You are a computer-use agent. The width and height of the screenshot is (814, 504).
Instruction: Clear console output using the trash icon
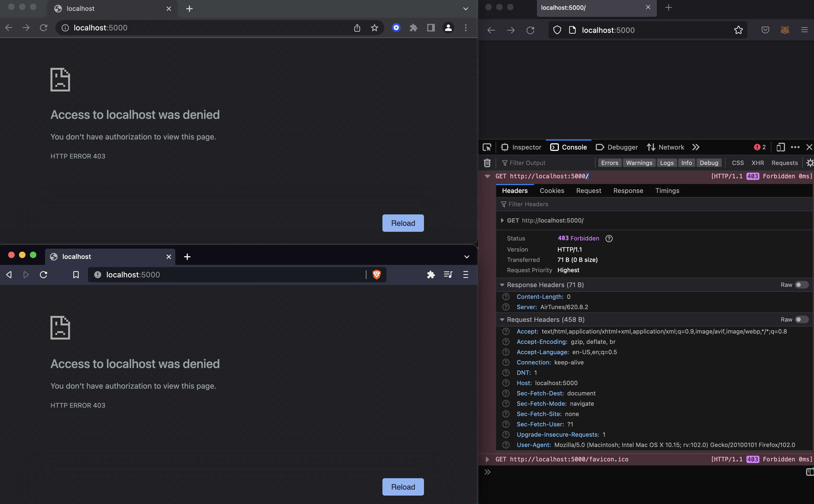[487, 163]
